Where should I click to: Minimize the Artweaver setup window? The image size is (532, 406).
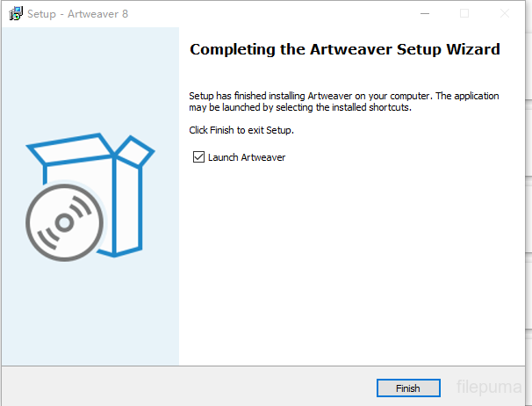coord(424,13)
